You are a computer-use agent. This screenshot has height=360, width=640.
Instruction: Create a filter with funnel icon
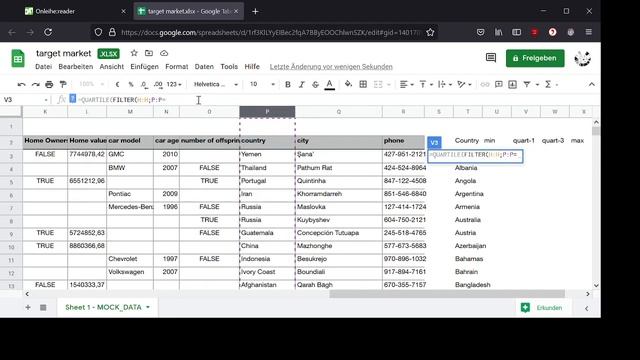pos(527,84)
